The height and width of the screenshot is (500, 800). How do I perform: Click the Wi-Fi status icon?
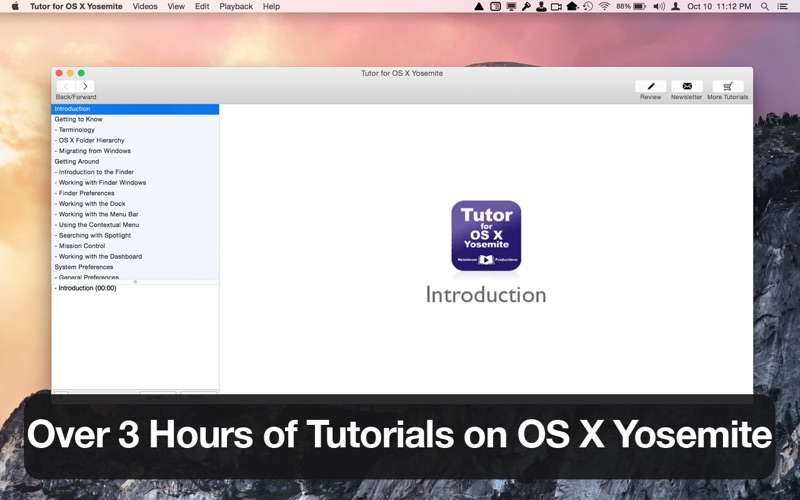click(605, 6)
